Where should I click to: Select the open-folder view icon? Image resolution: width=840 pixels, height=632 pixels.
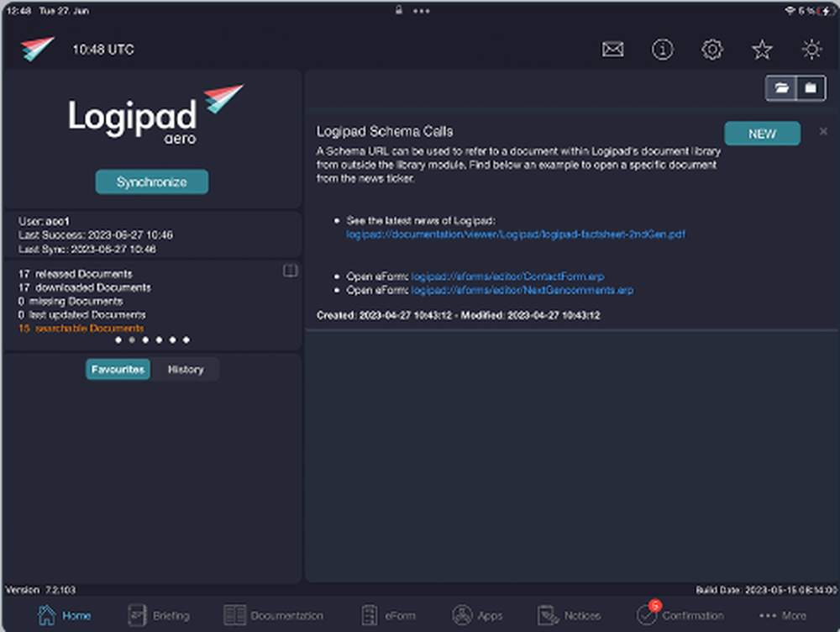coord(781,88)
